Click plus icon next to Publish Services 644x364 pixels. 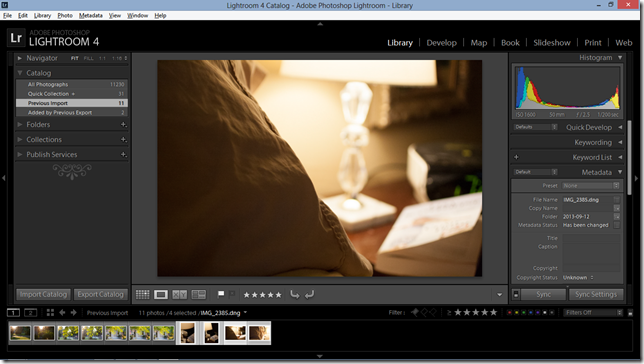[x=123, y=154]
